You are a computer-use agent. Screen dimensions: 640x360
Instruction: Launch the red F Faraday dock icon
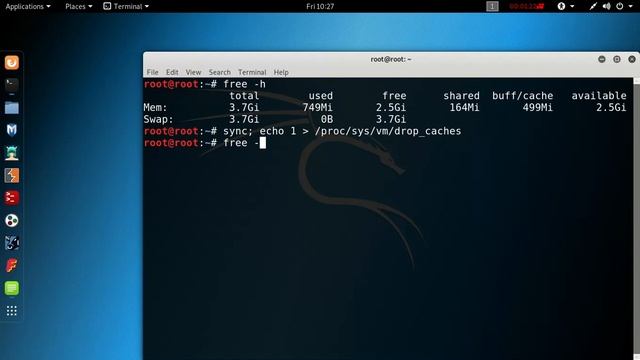pyautogui.click(x=12, y=266)
